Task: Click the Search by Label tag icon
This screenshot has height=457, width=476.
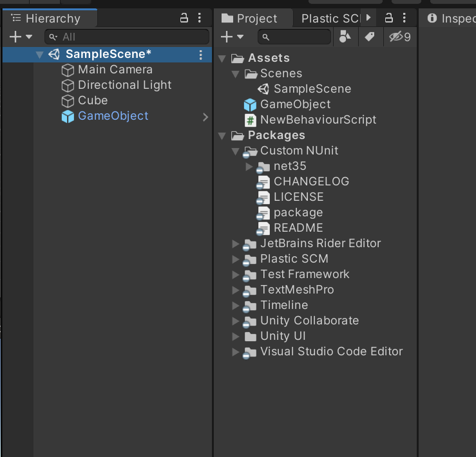Action: 370,37
